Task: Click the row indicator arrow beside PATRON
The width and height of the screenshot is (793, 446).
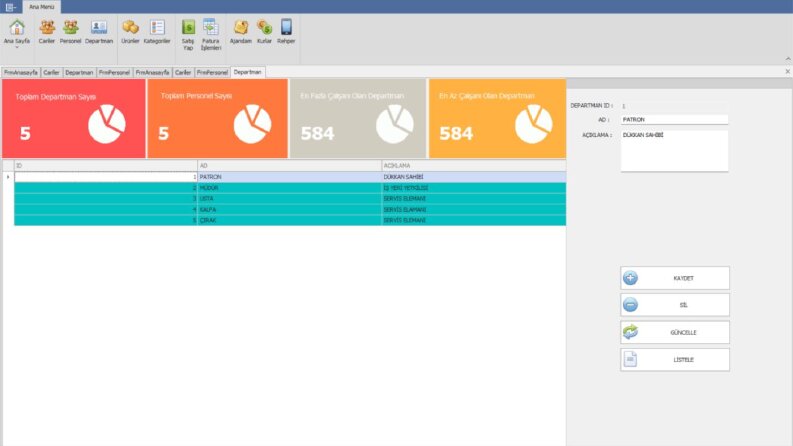Action: click(x=8, y=177)
